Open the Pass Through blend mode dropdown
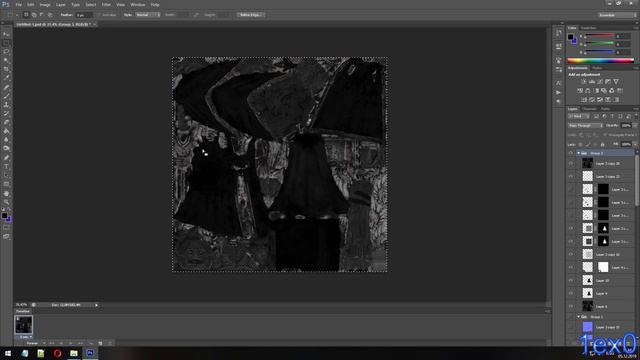 [585, 126]
